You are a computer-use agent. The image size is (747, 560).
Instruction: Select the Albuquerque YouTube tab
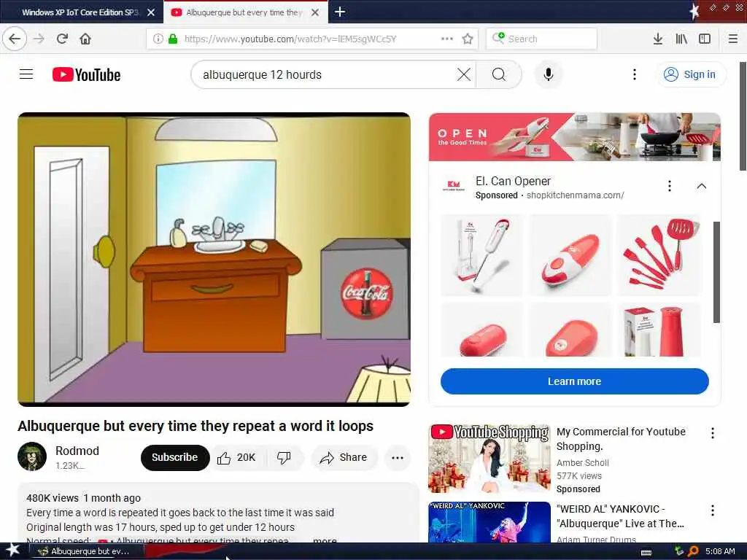[245, 12]
